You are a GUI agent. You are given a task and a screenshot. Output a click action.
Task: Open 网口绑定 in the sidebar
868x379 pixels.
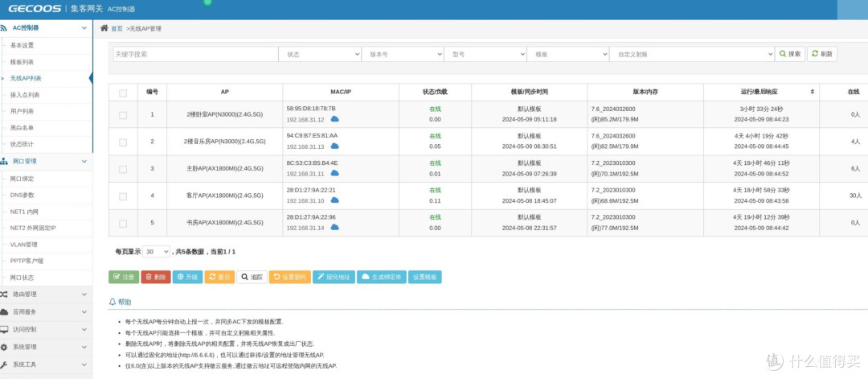23,179
